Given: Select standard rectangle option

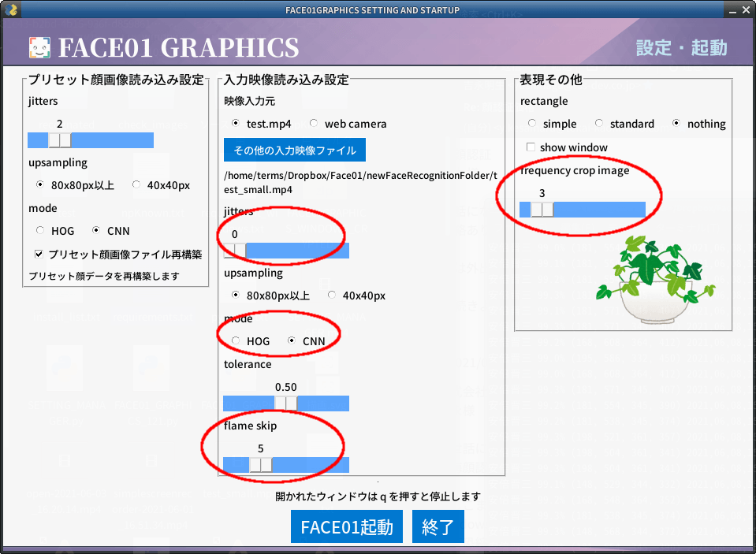Looking at the screenshot, I should (x=599, y=124).
